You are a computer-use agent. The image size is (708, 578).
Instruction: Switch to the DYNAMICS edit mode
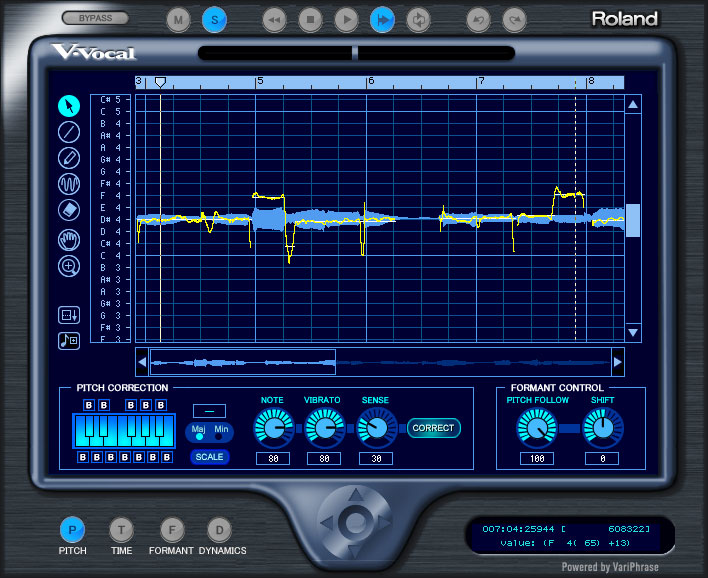(x=219, y=529)
